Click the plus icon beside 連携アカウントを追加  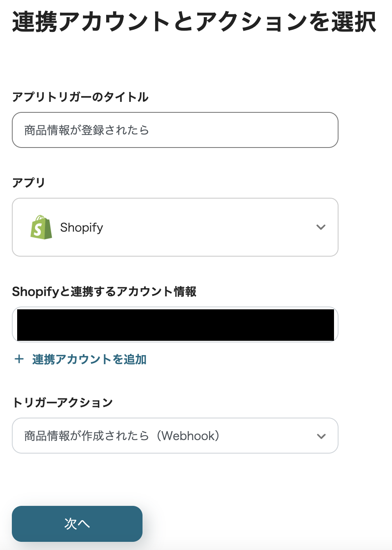(19, 359)
